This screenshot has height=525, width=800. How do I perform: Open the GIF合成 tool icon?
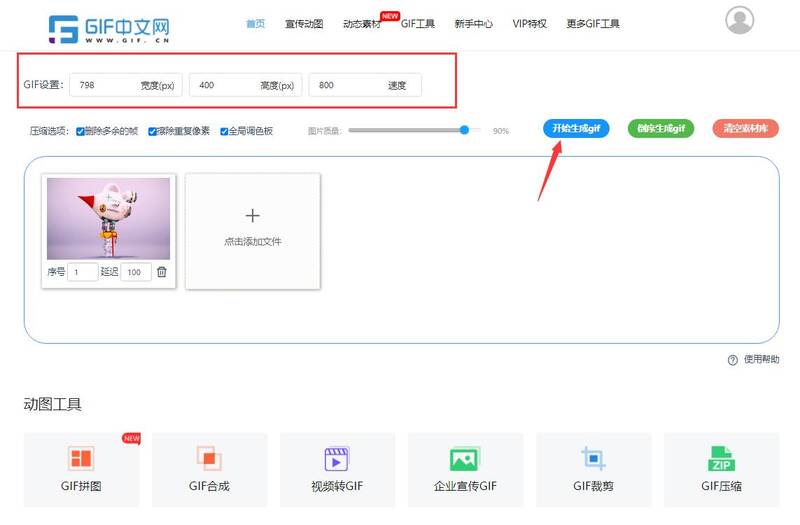pyautogui.click(x=209, y=459)
